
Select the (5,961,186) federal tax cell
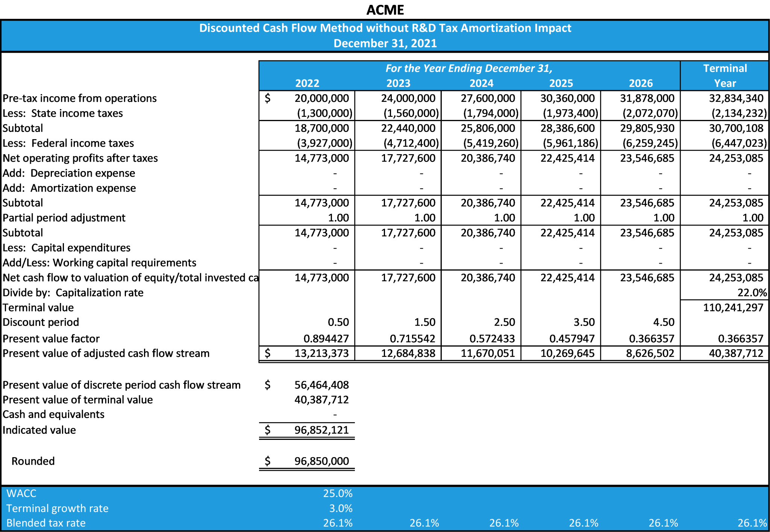571,143
